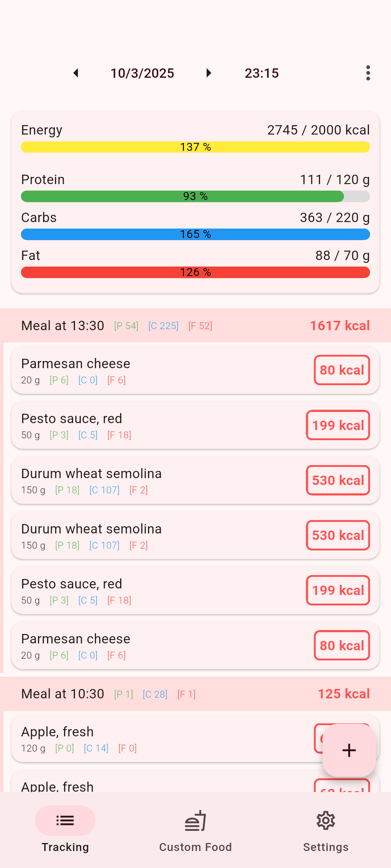Tap the plus add food button
Viewport: 391px width, 868px height.
tap(349, 750)
